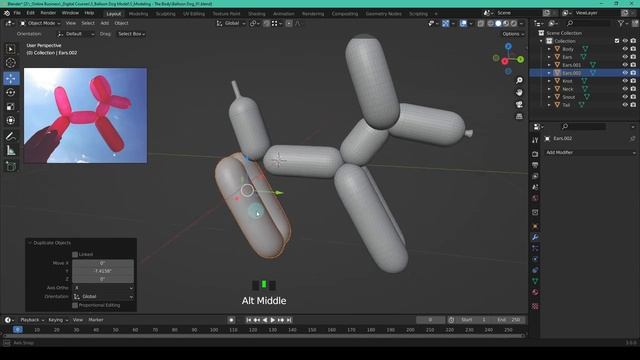
Task: Open the Select Box drag dropdown
Action: (x=131, y=34)
